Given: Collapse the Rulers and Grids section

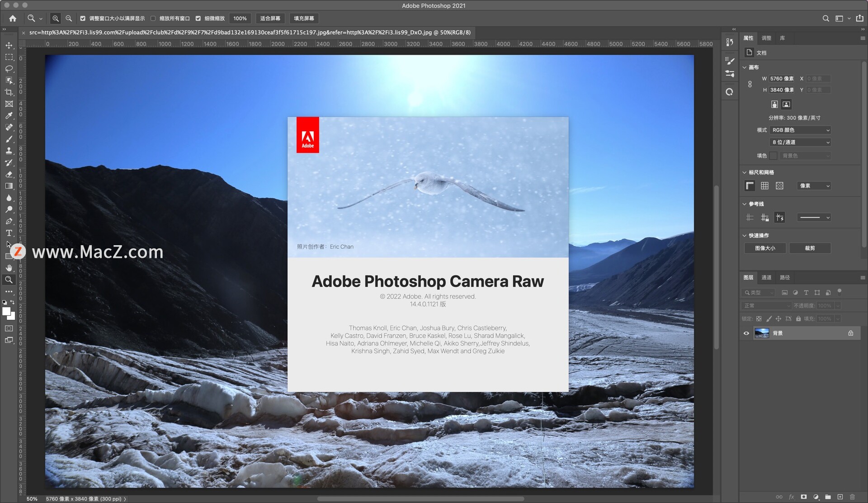Looking at the screenshot, I should (x=745, y=172).
